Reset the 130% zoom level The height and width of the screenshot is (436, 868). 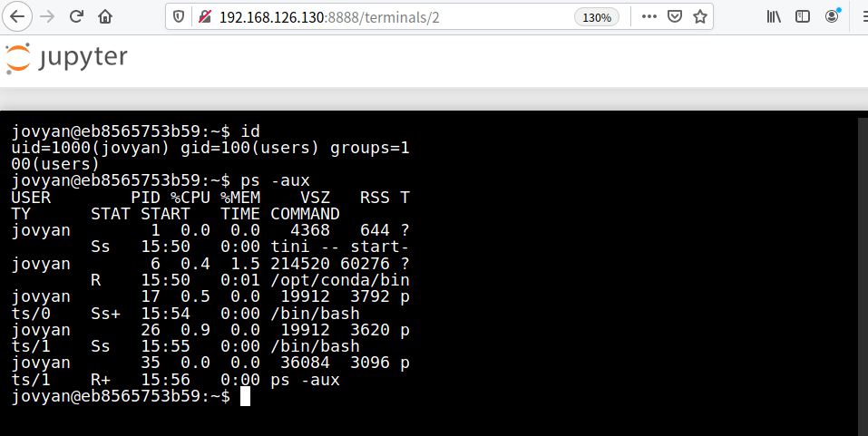coord(597,17)
